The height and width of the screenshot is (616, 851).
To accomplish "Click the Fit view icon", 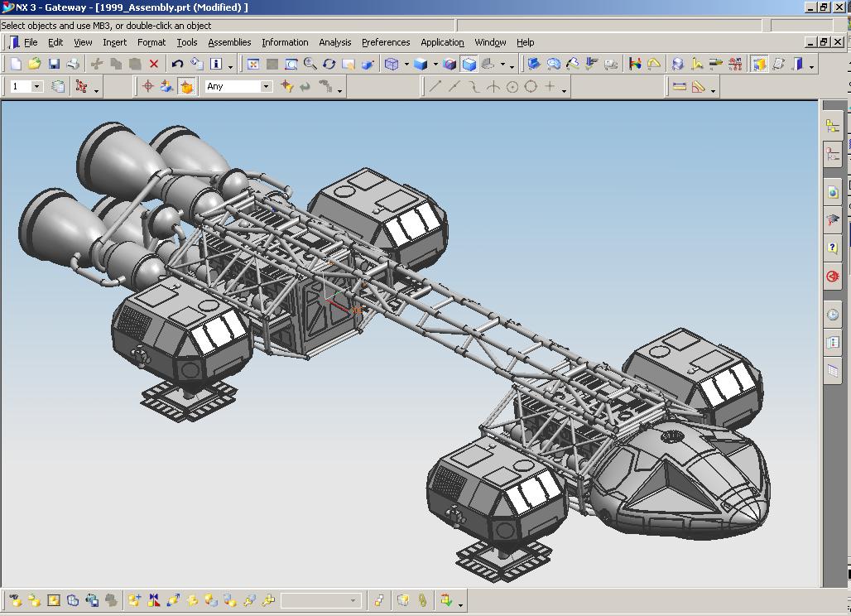I will tap(253, 64).
